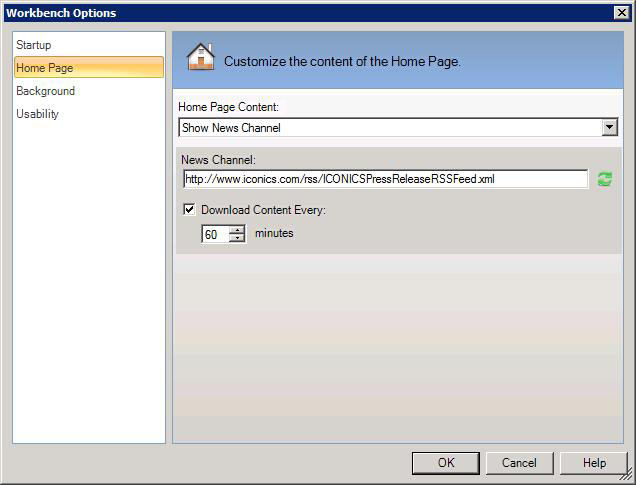Open the Startup options section
The height and width of the screenshot is (485, 636).
pyautogui.click(x=34, y=45)
